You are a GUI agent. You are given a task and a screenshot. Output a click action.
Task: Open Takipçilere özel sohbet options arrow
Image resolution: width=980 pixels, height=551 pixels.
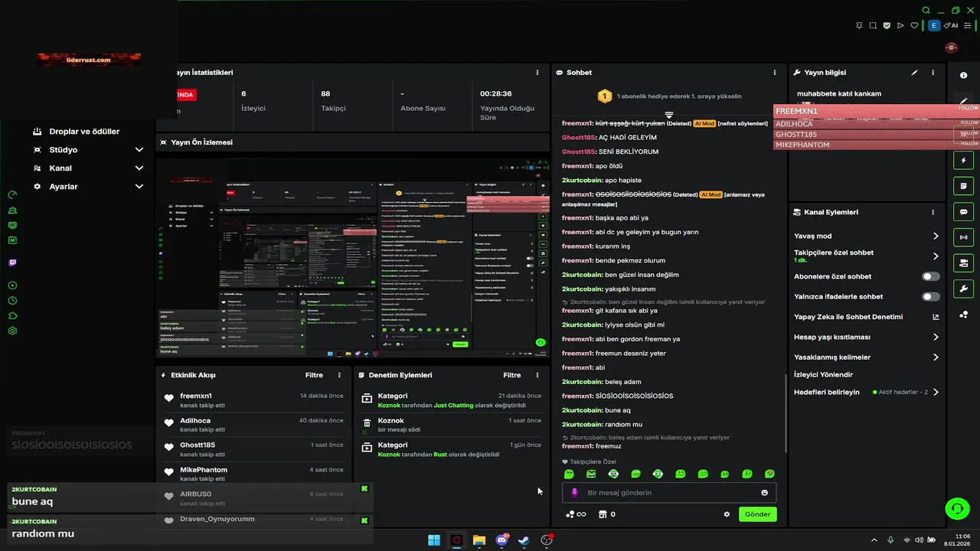click(x=936, y=256)
